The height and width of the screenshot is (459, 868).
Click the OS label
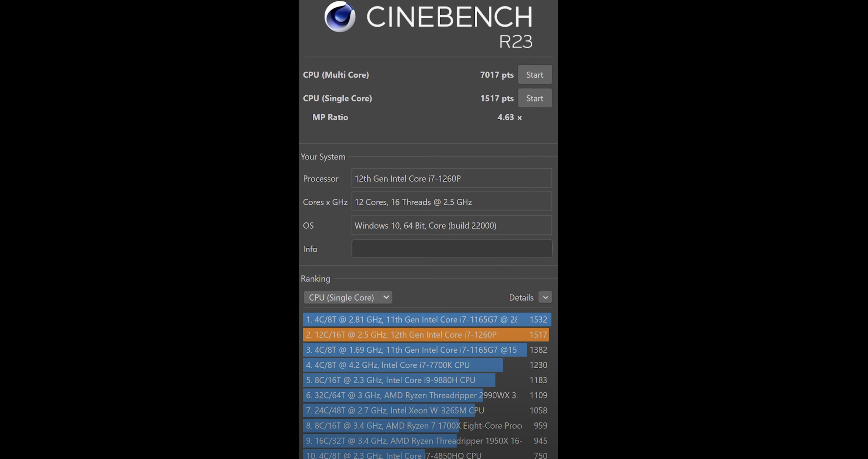pos(308,226)
